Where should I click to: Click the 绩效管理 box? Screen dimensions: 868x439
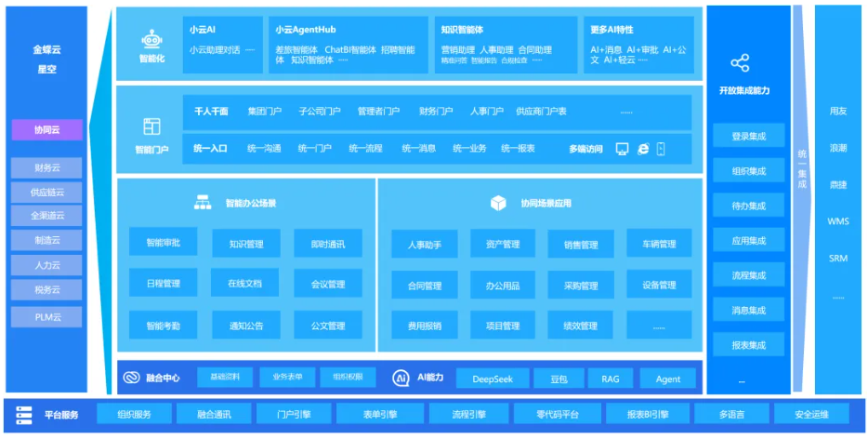pyautogui.click(x=581, y=326)
